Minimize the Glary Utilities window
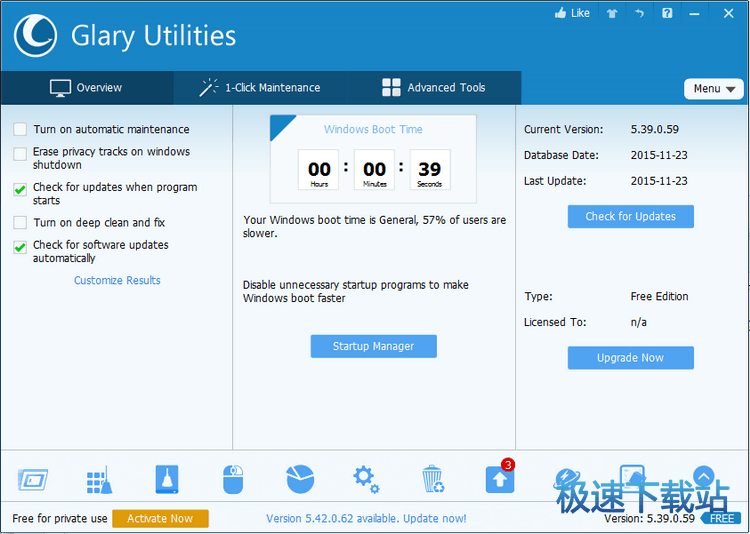 [x=695, y=14]
